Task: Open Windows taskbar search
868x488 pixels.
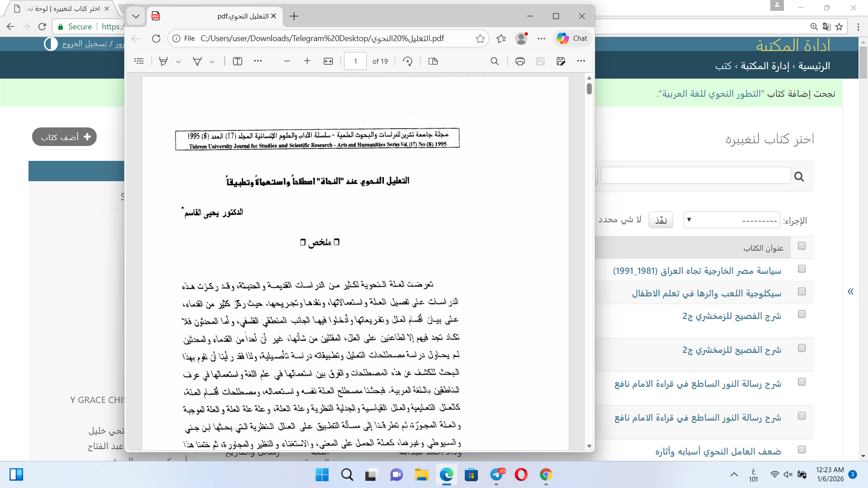Action: pos(347,475)
